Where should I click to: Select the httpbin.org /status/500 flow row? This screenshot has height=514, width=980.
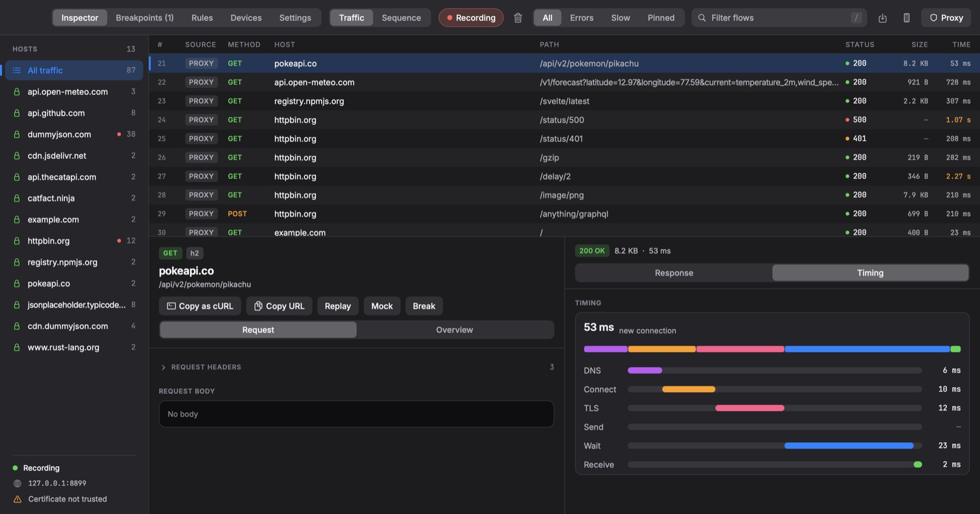click(564, 120)
